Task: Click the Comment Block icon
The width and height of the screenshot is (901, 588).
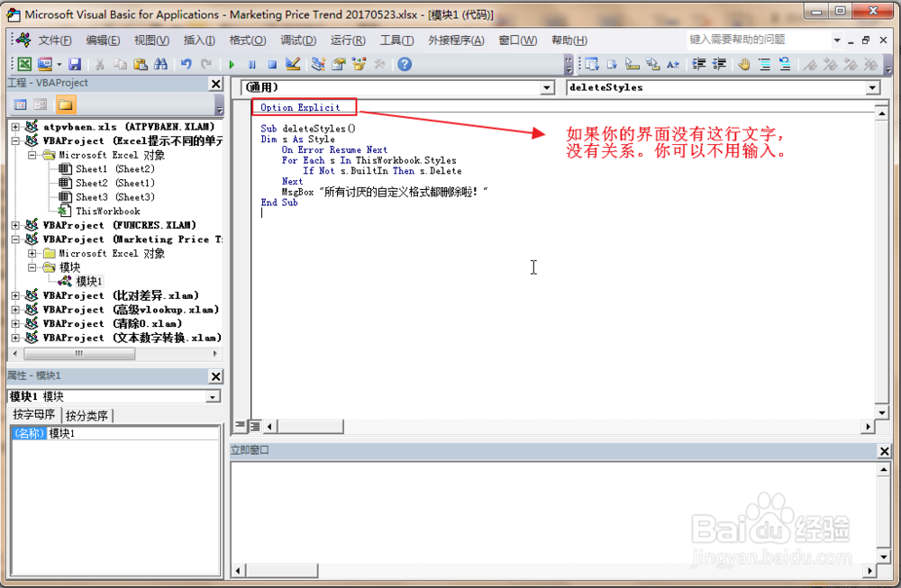Action: 765,64
